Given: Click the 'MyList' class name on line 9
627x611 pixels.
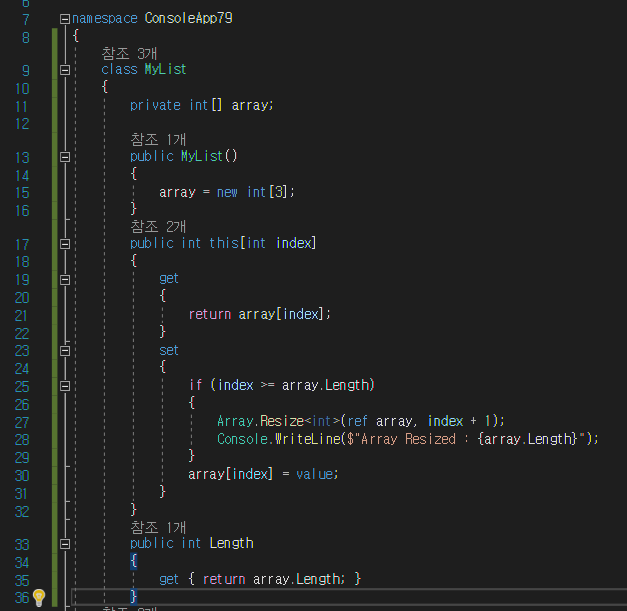Looking at the screenshot, I should pos(166,69).
